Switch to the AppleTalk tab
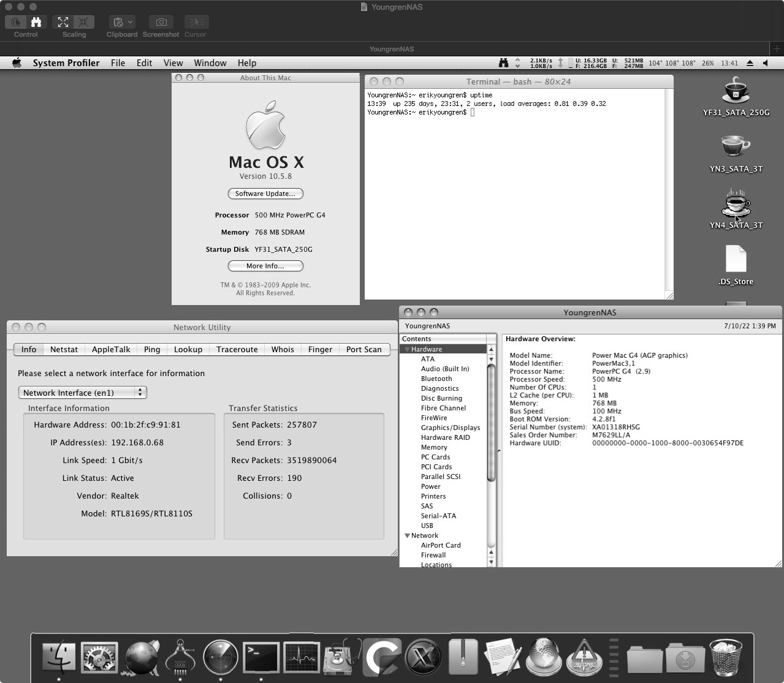The width and height of the screenshot is (784, 683). 111,349
